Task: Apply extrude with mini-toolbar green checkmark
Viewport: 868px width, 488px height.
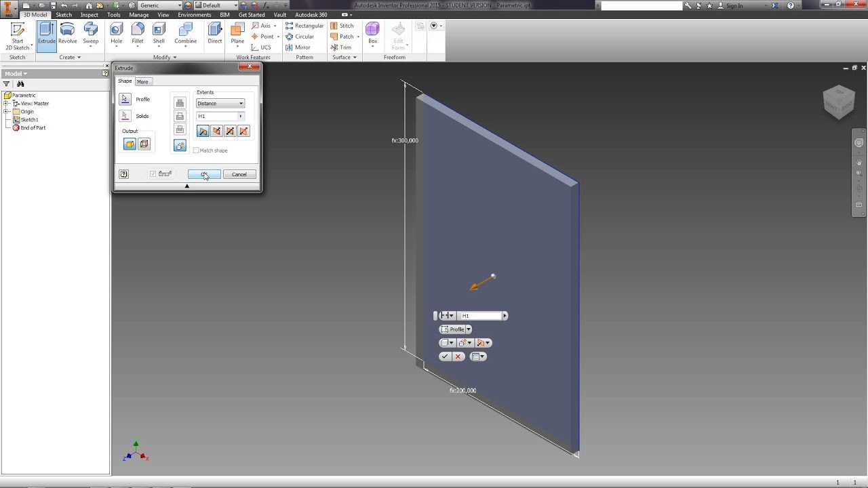Action: [445, 357]
